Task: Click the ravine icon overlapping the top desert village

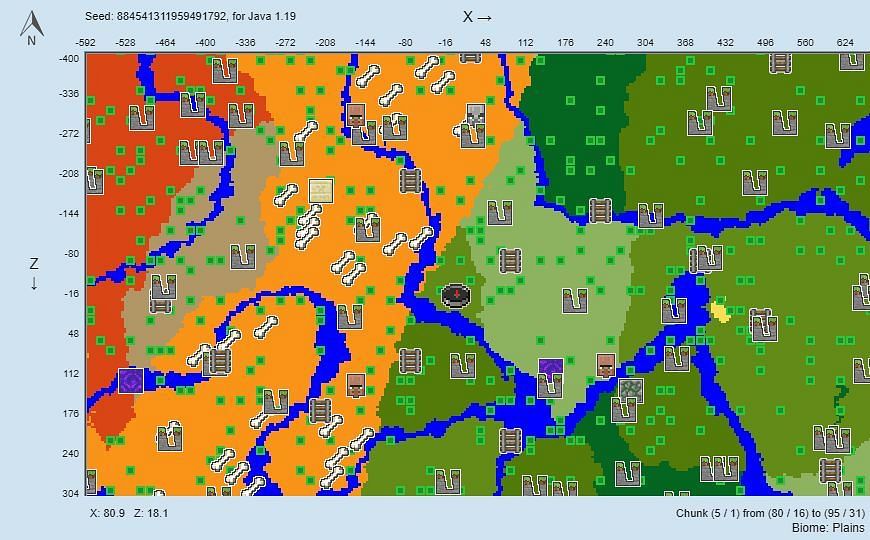Action: (365, 133)
